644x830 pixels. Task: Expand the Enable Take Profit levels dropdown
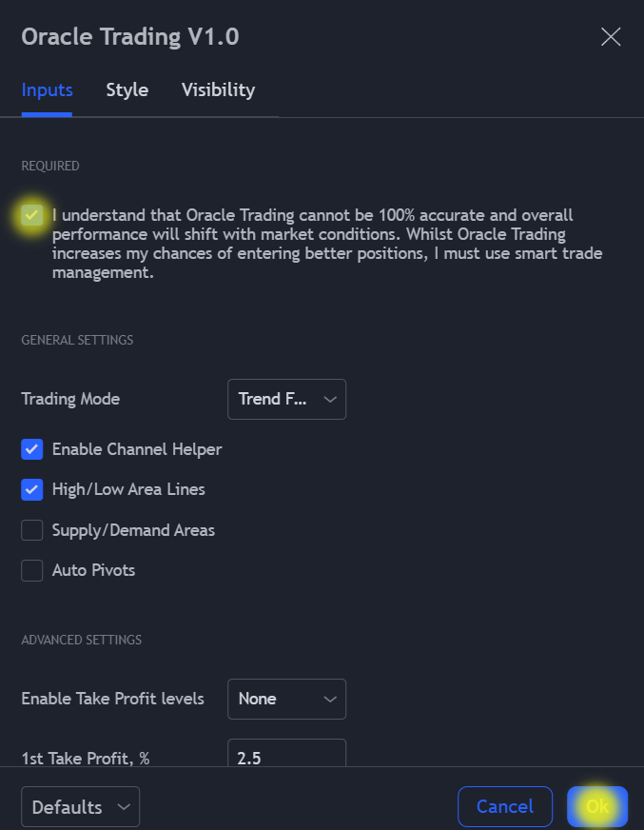pos(286,699)
